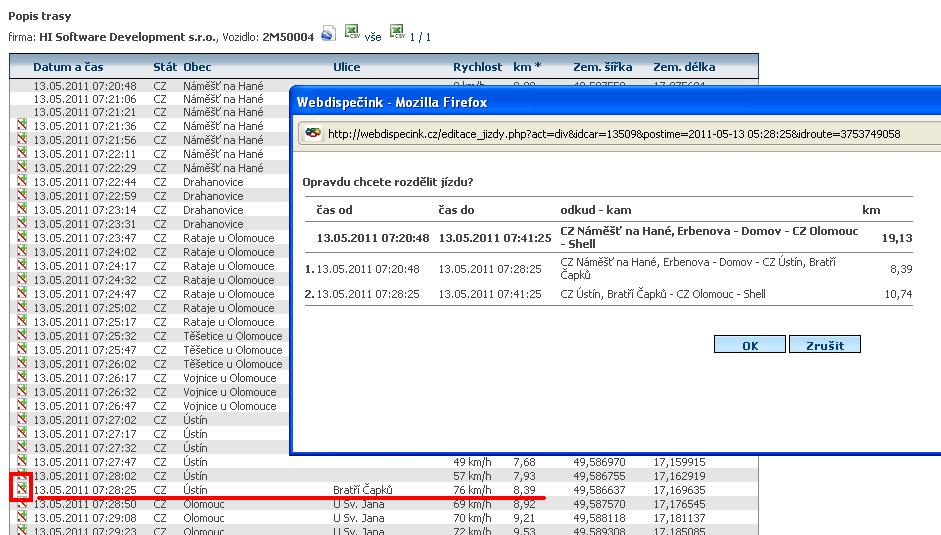The width and height of the screenshot is (941, 535).
Task: Export page 1/1 via second CSV icon
Action: pos(397,32)
